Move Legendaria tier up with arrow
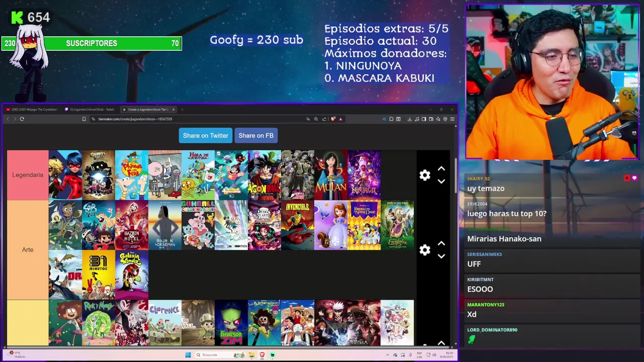 point(441,169)
